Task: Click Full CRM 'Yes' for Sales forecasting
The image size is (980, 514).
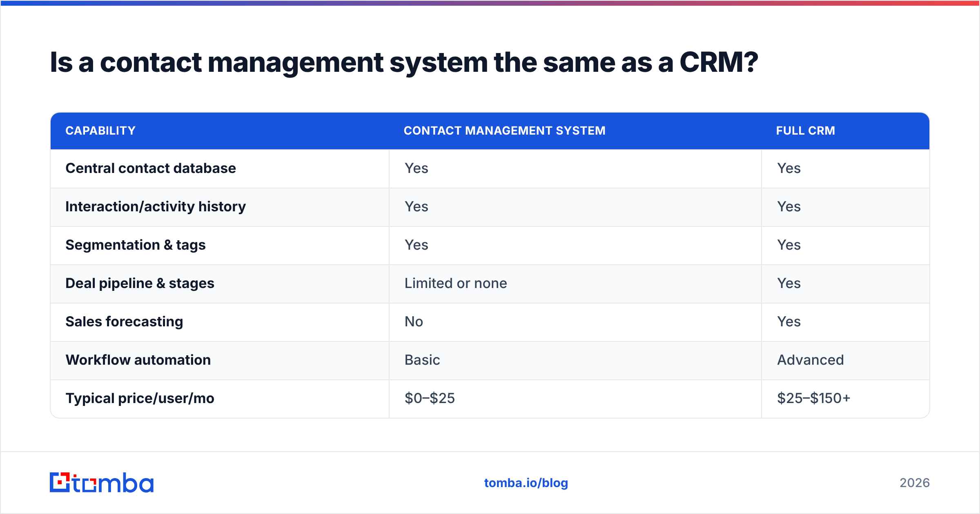Action: (x=789, y=321)
